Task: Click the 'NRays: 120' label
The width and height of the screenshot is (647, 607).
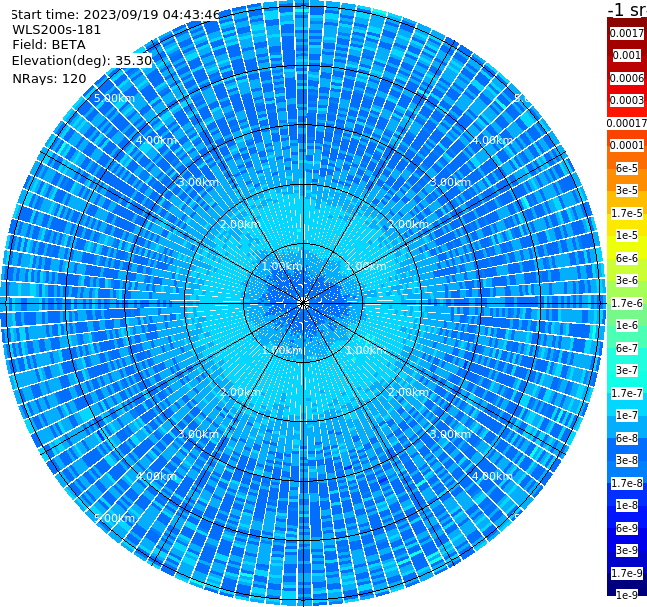Action: point(49,78)
